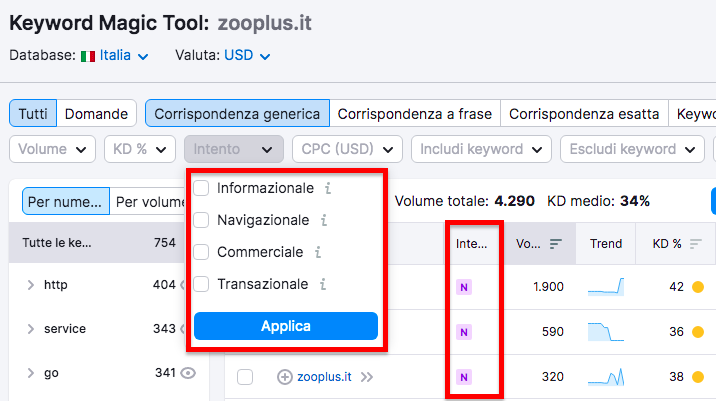Check the Transazionale intent checkbox

point(201,284)
